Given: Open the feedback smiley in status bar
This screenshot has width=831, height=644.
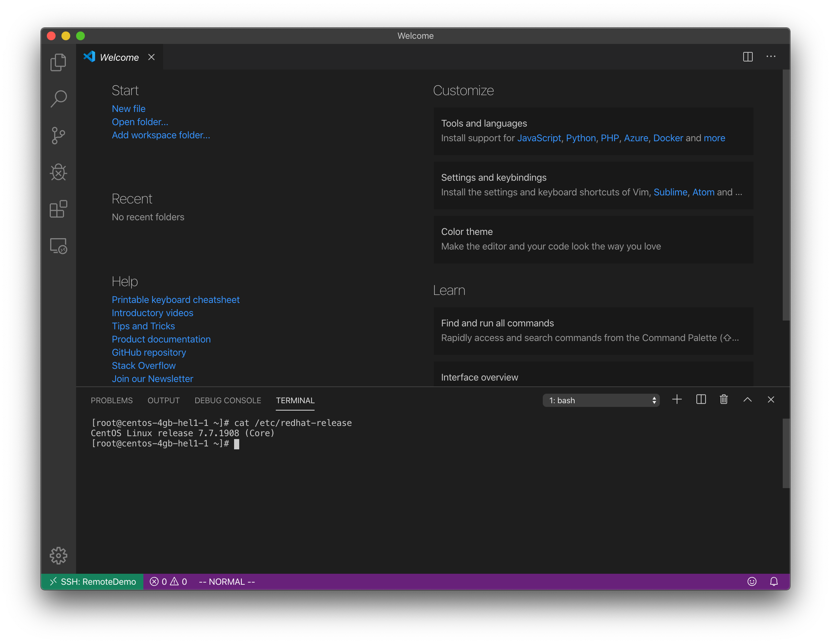Looking at the screenshot, I should 752,581.
